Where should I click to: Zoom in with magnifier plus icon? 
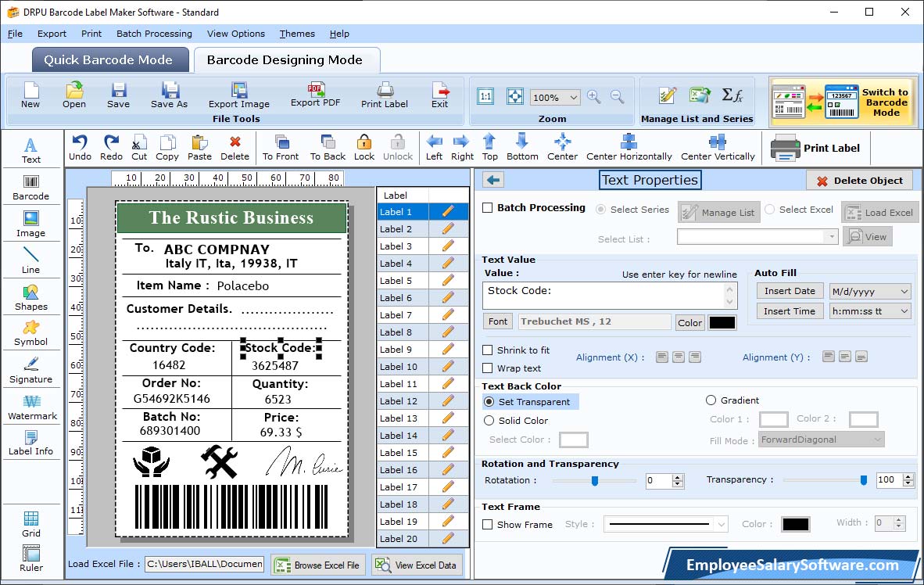pos(594,97)
